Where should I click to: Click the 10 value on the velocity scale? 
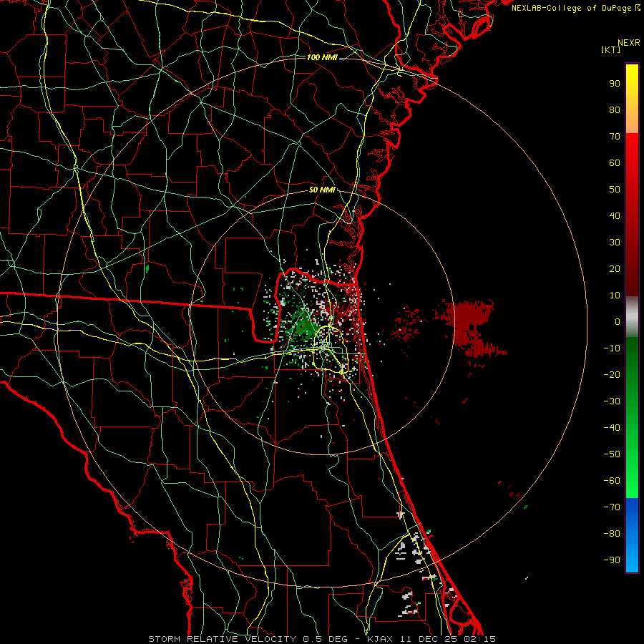click(615, 296)
